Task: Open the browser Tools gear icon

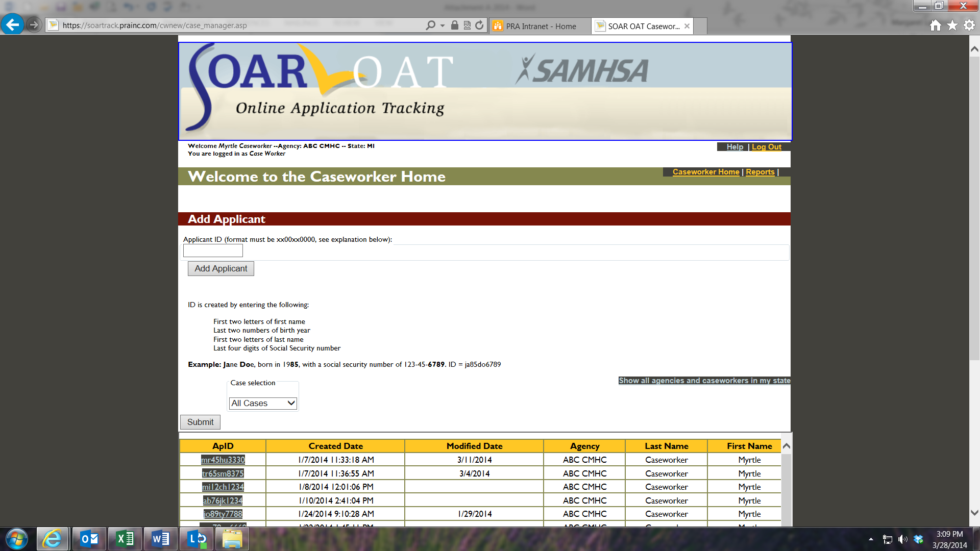Action: point(969,26)
